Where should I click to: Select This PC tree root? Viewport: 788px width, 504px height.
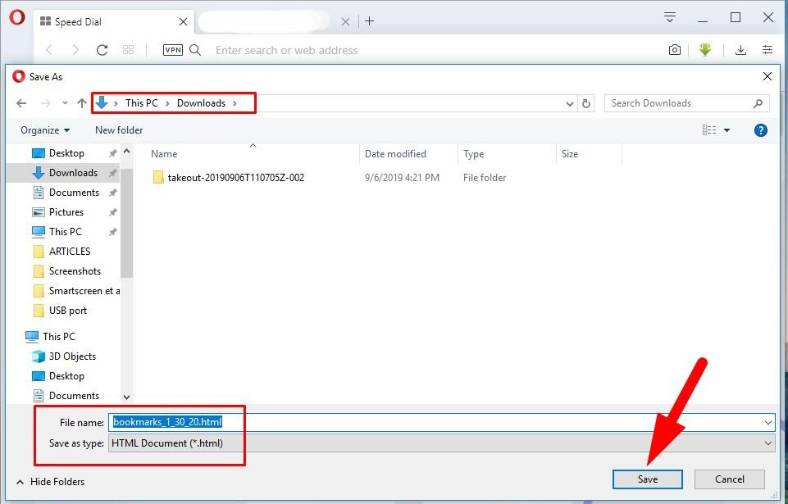coord(58,337)
